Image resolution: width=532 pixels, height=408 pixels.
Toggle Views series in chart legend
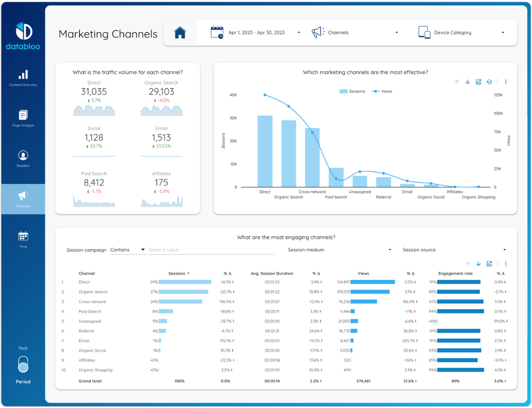point(382,92)
